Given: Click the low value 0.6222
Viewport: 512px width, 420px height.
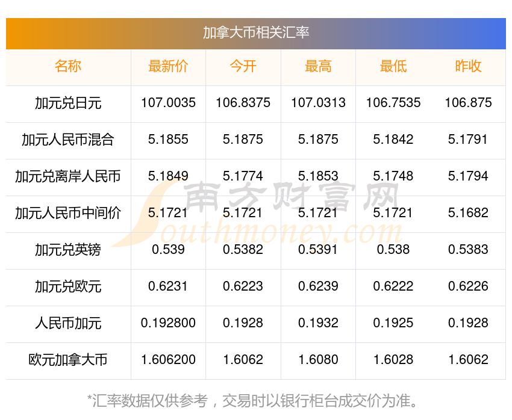Looking at the screenshot, I should point(393,286).
